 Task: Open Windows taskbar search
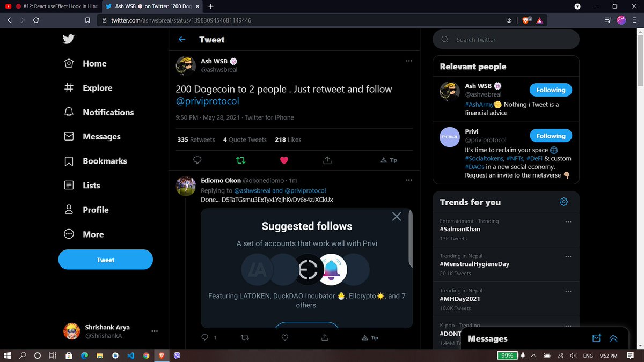23,356
